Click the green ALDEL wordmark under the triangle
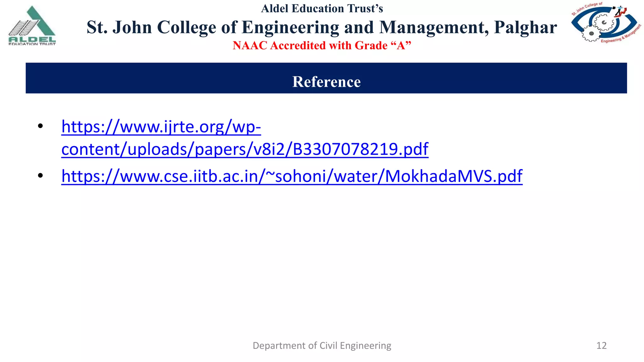Image resolution: width=644 pixels, height=362 pixels. pos(32,40)
